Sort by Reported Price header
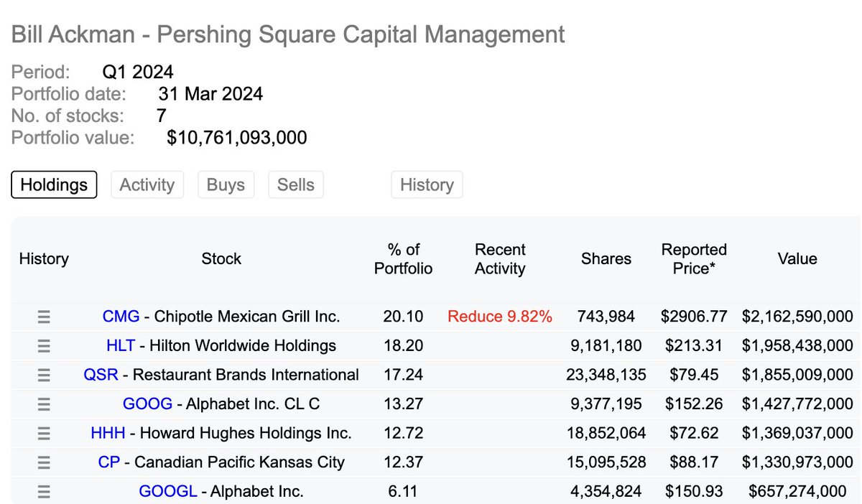 tap(694, 259)
